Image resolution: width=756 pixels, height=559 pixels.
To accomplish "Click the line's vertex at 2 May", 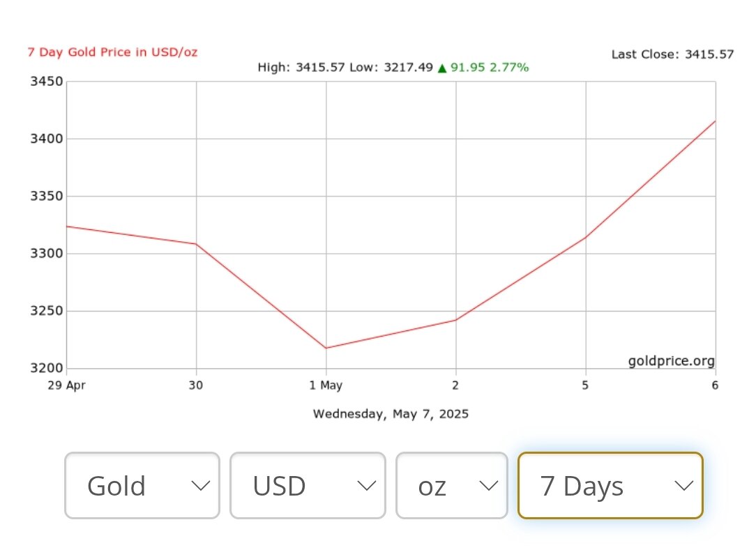I will click(456, 320).
